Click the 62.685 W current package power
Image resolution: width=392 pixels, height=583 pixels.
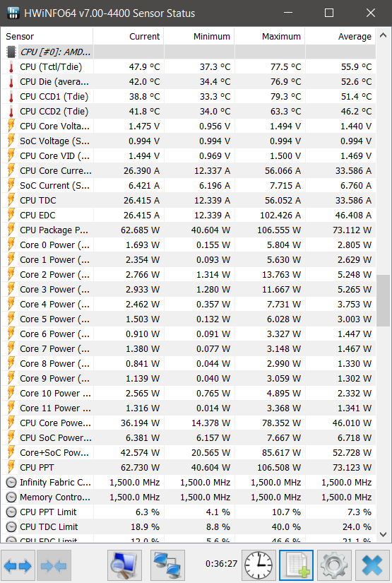tap(140, 230)
